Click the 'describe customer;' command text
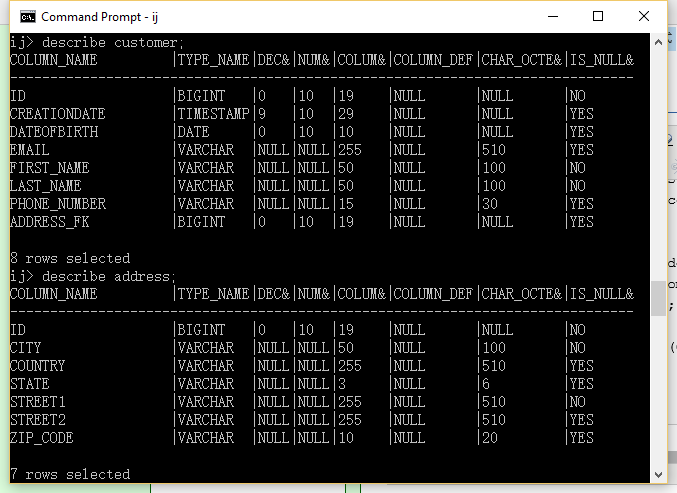Image resolution: width=677 pixels, height=493 pixels. pos(113,42)
